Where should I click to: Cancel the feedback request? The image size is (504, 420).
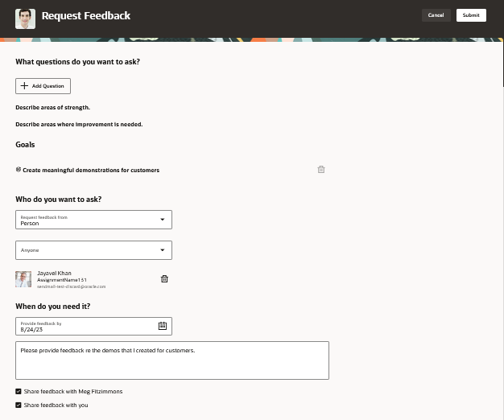tap(436, 15)
